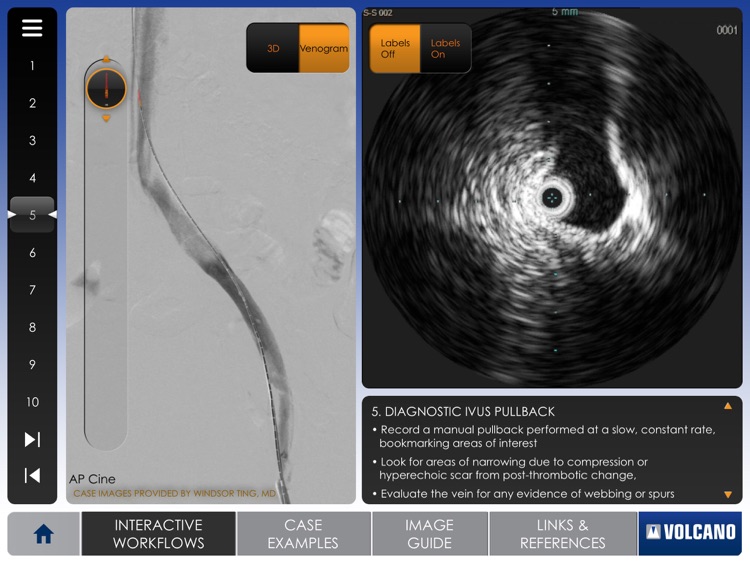Go to workflow step 10
The image size is (750, 563).
(x=32, y=402)
